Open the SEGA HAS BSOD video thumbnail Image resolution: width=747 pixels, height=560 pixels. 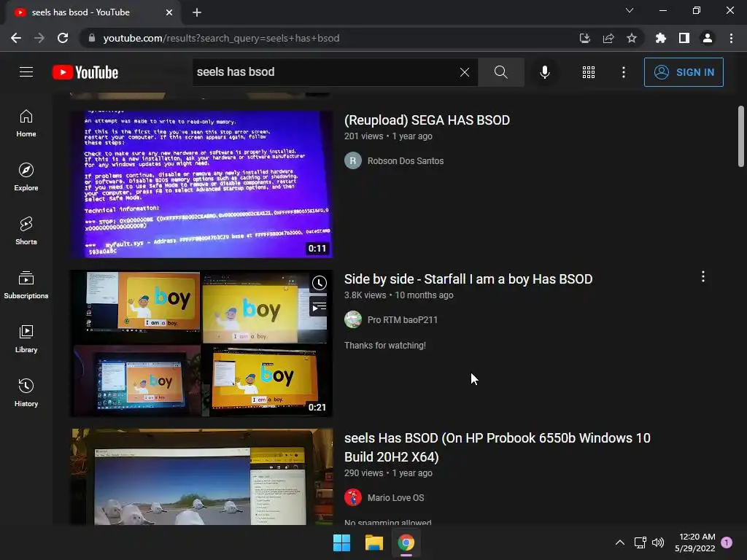[201, 184]
